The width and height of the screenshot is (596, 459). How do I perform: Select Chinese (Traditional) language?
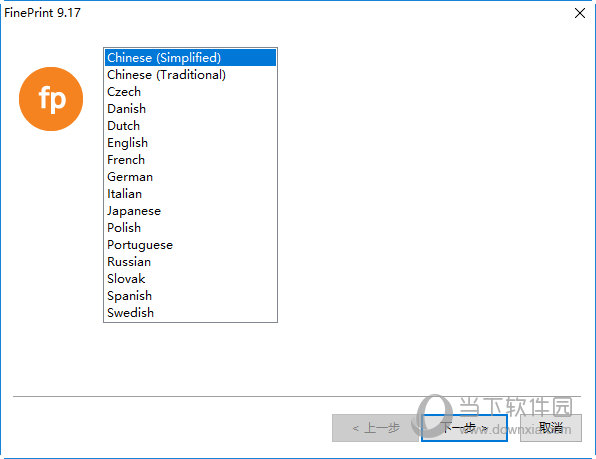(x=190, y=75)
